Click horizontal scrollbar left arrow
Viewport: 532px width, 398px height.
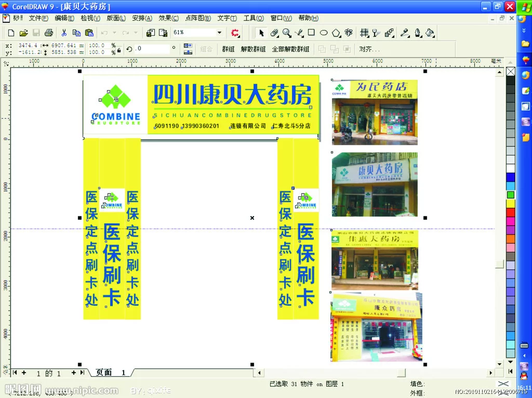259,373
